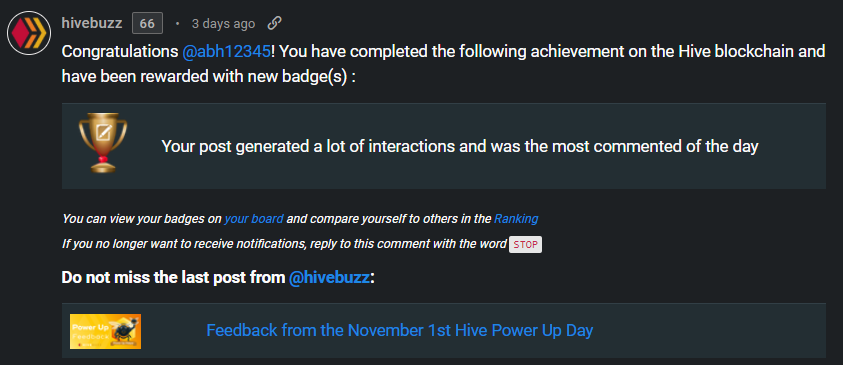Follow the your board link

coord(254,219)
